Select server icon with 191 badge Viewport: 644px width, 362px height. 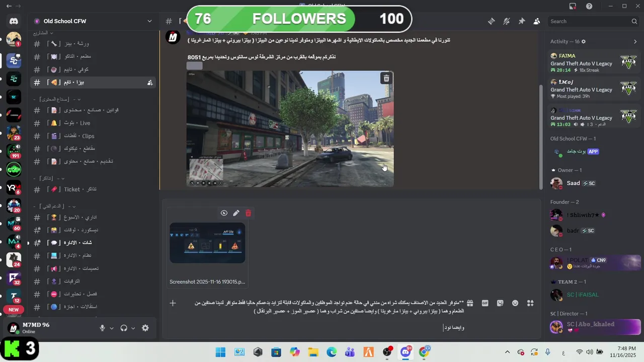14,150
